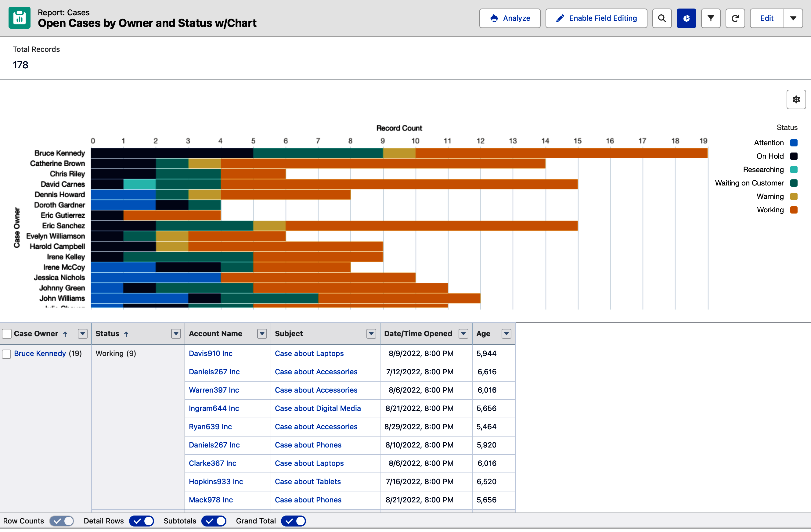Click the Researching legend swatch

click(x=794, y=170)
